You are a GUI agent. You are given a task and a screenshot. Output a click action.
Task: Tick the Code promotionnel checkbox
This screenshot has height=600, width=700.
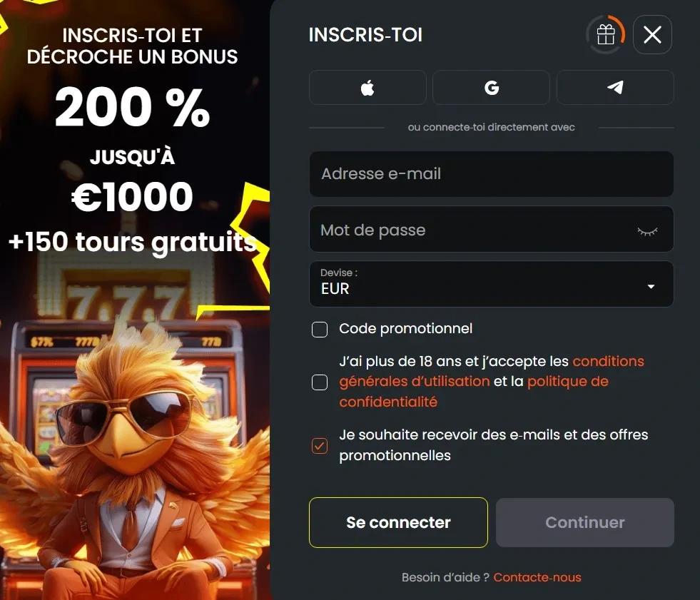(320, 330)
